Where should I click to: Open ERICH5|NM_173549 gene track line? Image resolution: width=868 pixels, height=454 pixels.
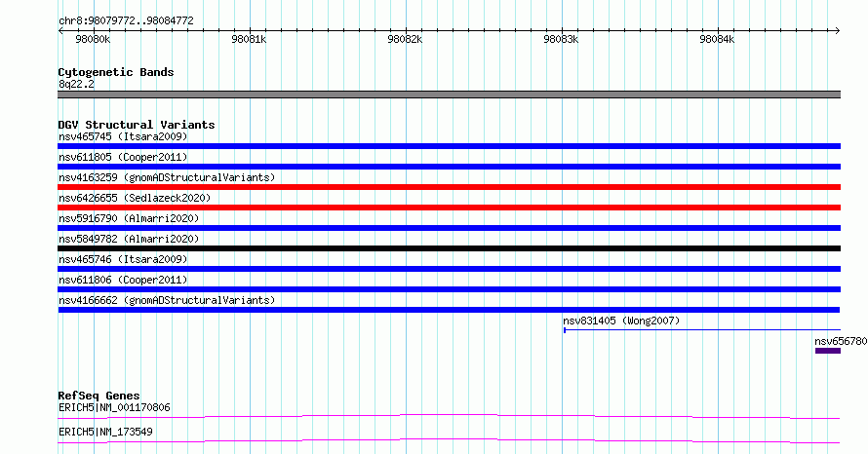[449, 440]
